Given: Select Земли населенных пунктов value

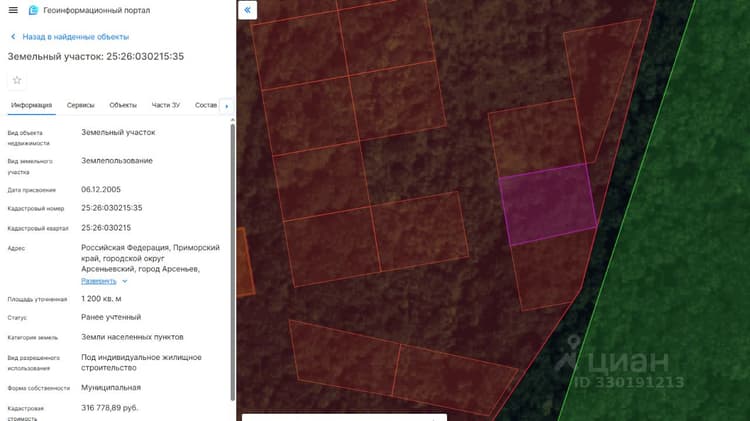Looking at the screenshot, I should 132,337.
